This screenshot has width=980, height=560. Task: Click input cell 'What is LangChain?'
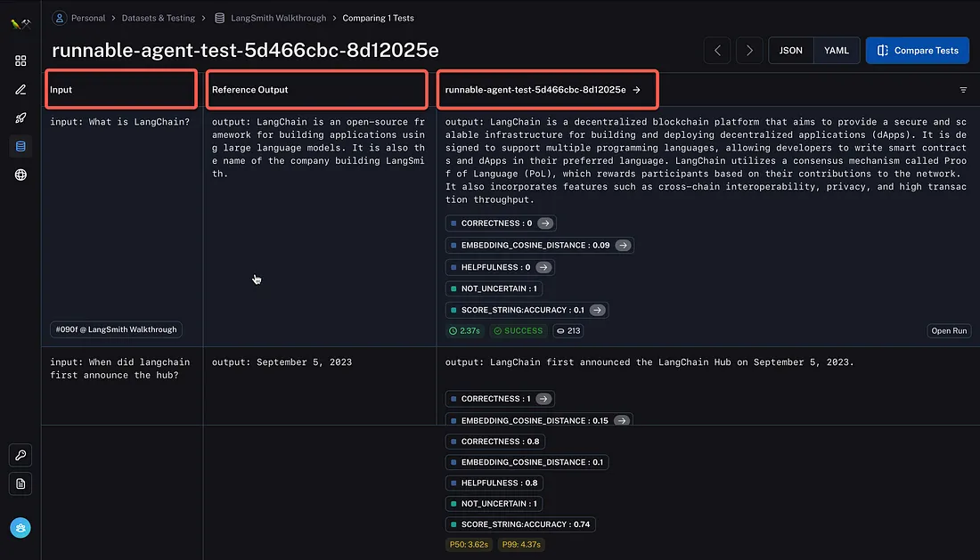(120, 122)
